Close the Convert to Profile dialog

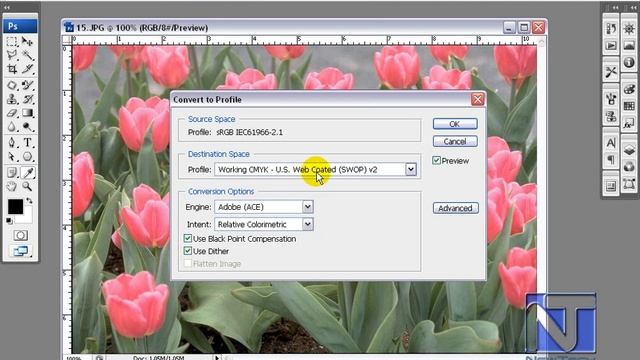coord(477,99)
